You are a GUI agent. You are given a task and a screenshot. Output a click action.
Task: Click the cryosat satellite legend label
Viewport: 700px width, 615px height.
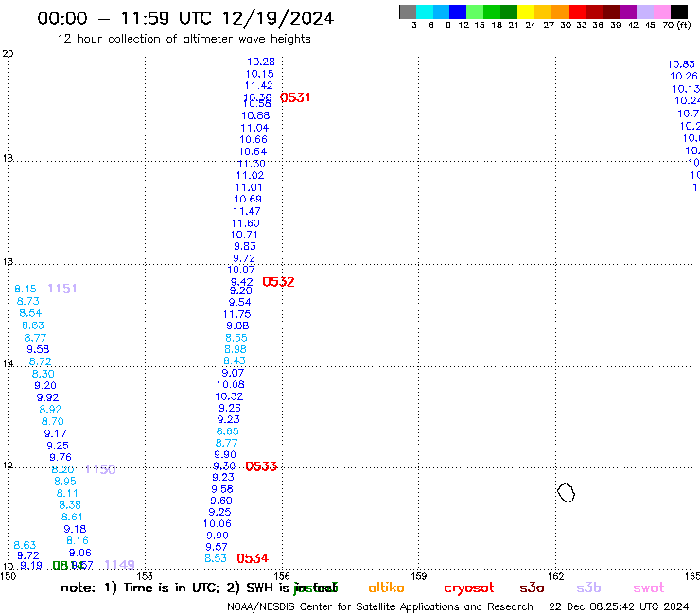[469, 588]
